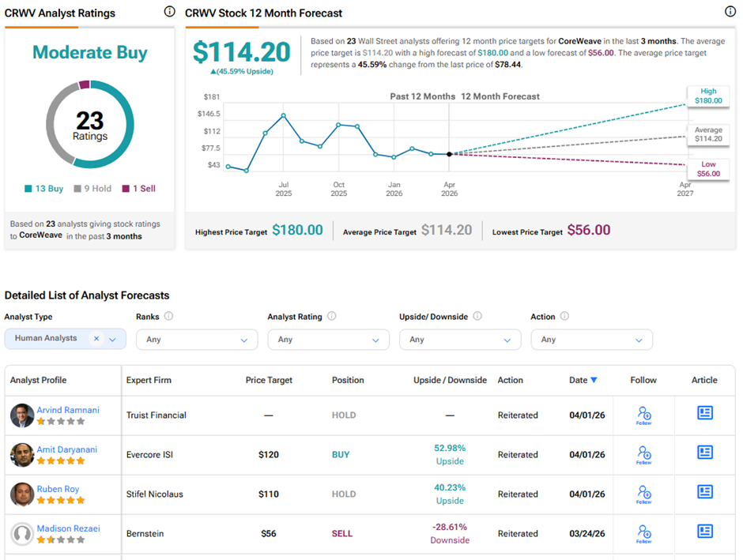Expand the Action filter dropdown
The width and height of the screenshot is (743, 560).
pyautogui.click(x=590, y=340)
